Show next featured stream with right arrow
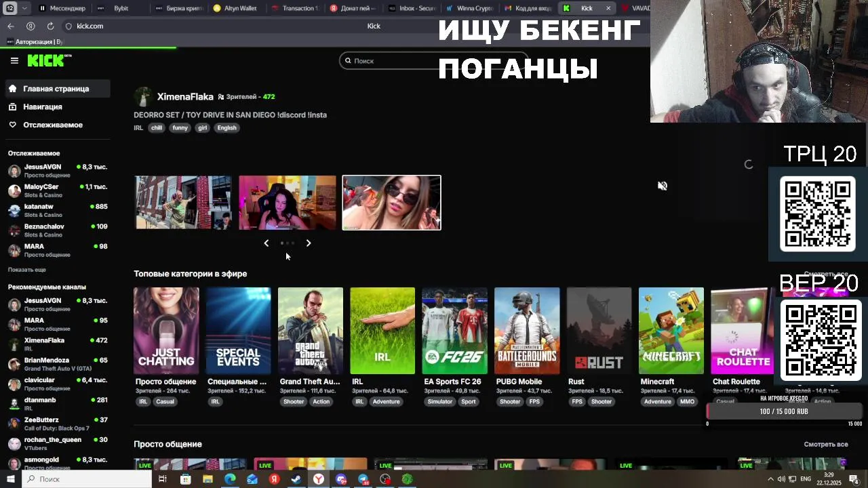 pos(309,243)
